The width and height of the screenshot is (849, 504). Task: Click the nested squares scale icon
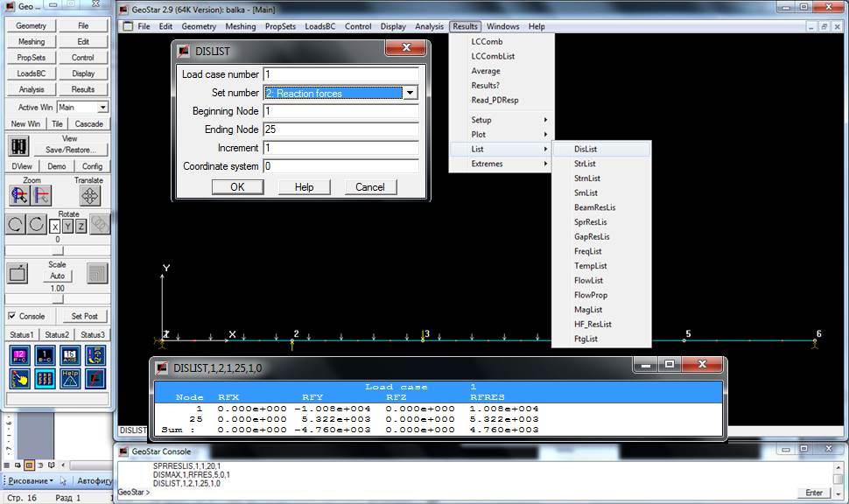tap(97, 273)
